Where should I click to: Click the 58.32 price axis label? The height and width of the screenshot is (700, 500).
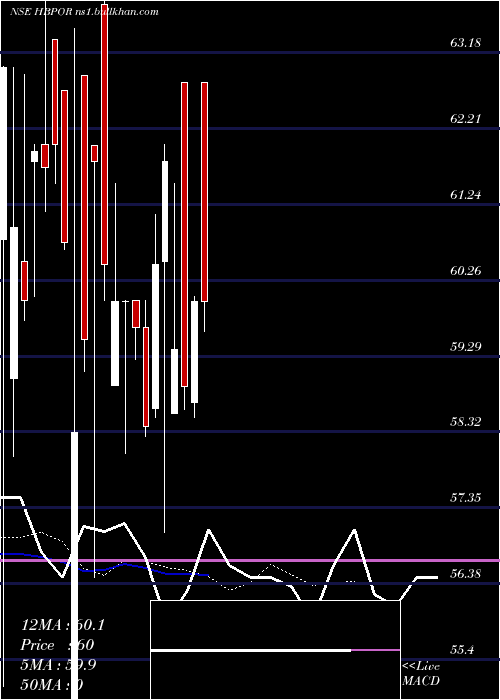pos(466,421)
